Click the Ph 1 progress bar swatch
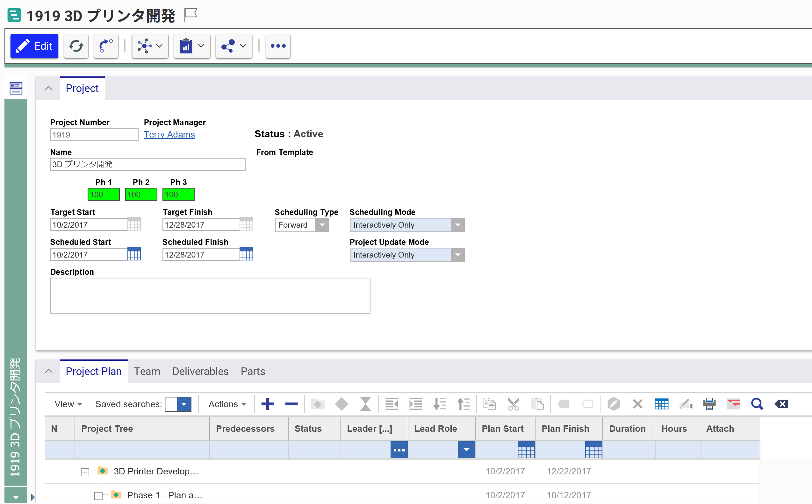Screen dimensions: 812x504 tap(102, 194)
